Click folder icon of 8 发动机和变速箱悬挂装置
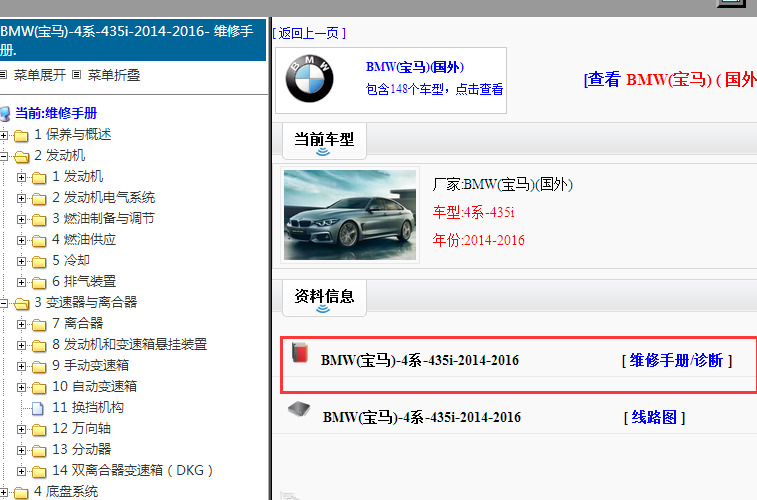757x500 pixels. [x=39, y=346]
